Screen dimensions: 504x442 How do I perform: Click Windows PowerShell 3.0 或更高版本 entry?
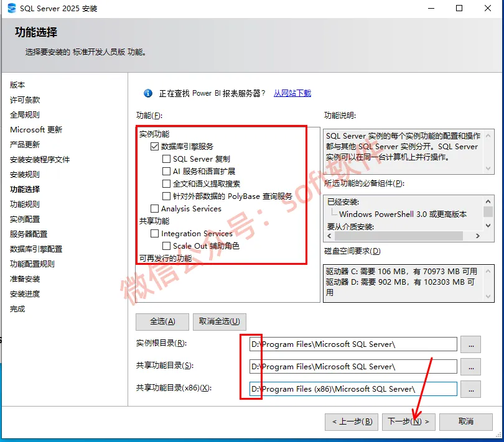403,214
